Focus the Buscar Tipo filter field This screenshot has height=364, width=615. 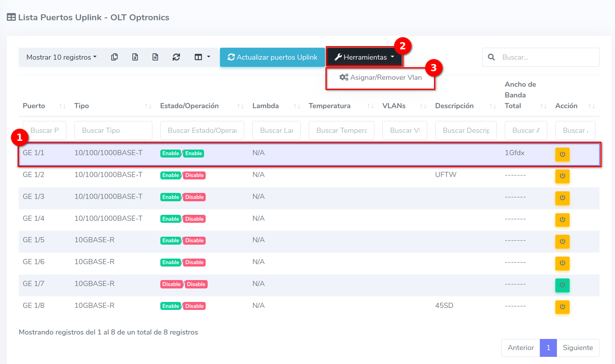click(113, 130)
